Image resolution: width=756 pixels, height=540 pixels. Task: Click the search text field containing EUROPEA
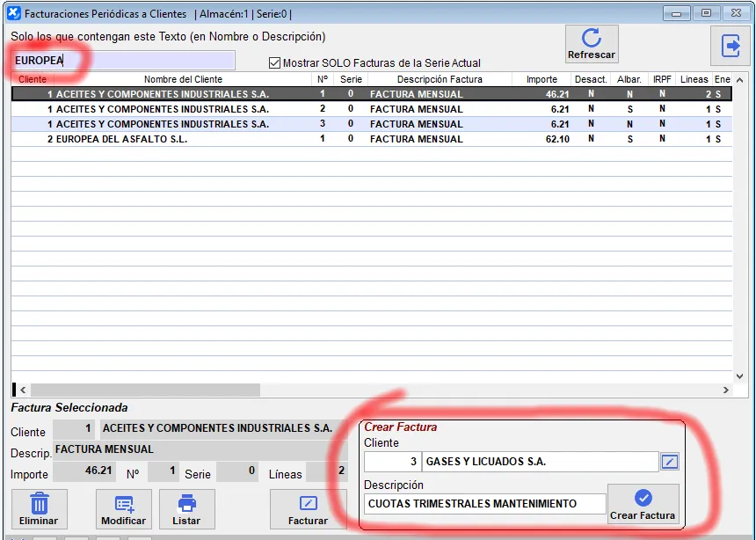tap(123, 61)
